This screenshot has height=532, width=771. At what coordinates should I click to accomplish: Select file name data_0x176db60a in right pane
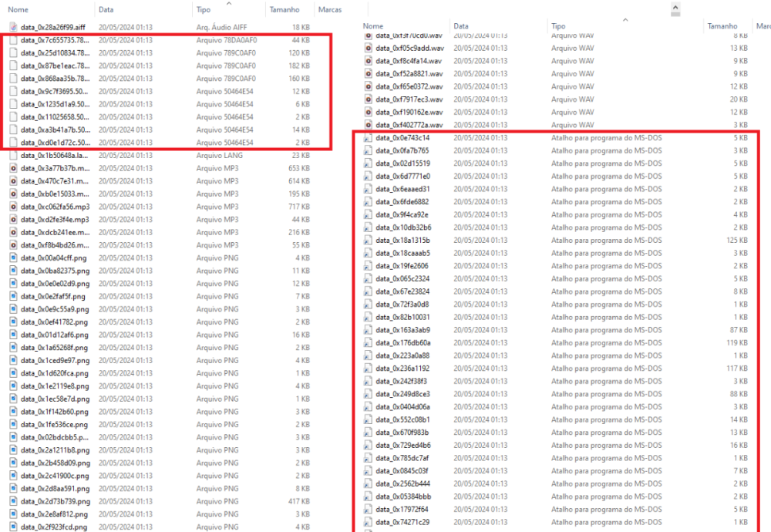coord(403,343)
